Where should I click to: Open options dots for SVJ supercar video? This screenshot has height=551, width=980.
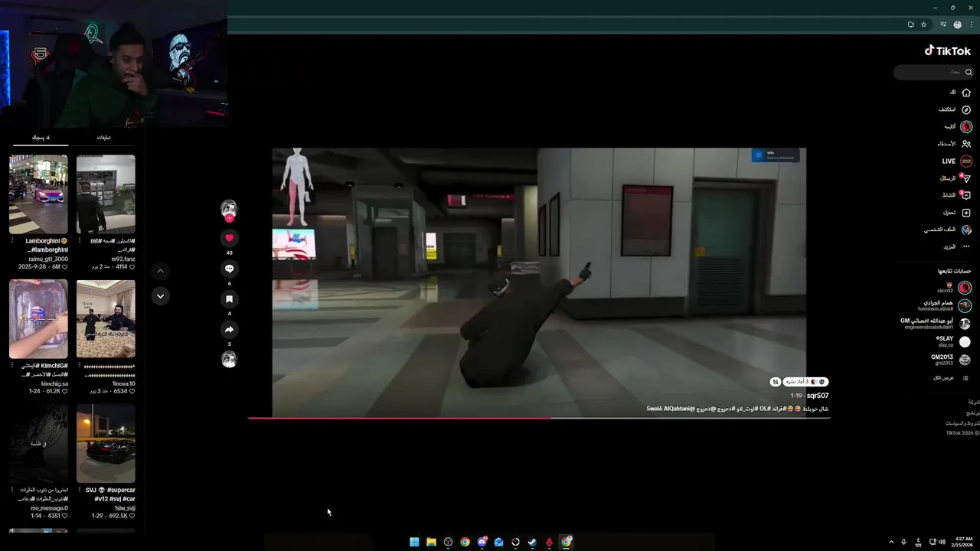[x=80, y=490]
